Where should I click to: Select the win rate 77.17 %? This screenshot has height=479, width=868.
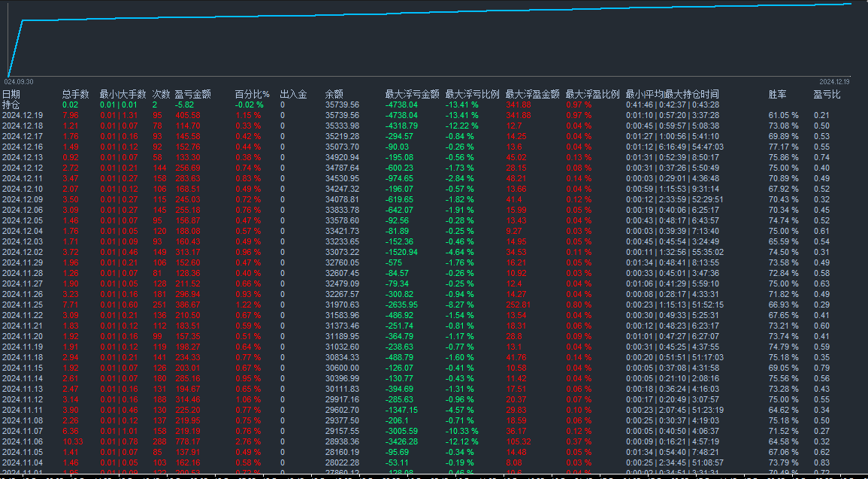coord(784,147)
